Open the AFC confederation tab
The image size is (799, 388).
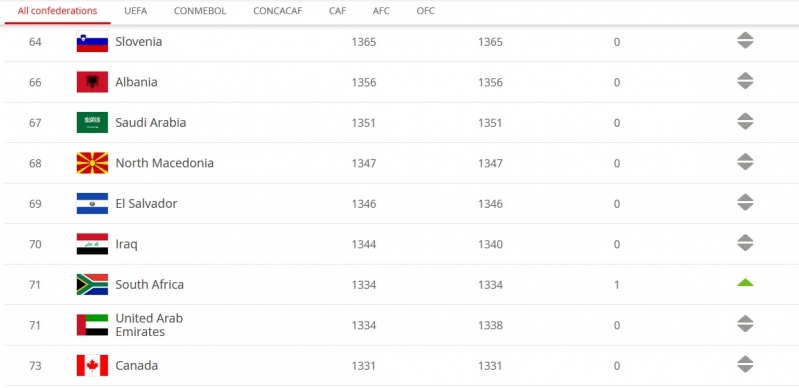381,11
